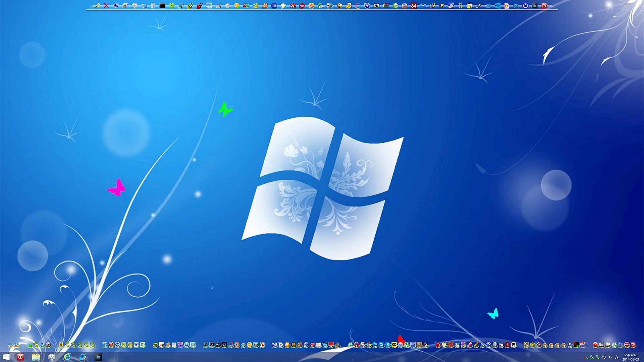Launch the black command prompt icon in top dock
The width and height of the screenshot is (644, 362).
(x=162, y=6)
